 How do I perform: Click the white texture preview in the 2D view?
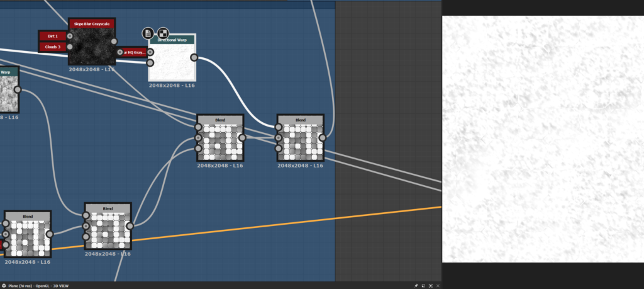pos(543,139)
